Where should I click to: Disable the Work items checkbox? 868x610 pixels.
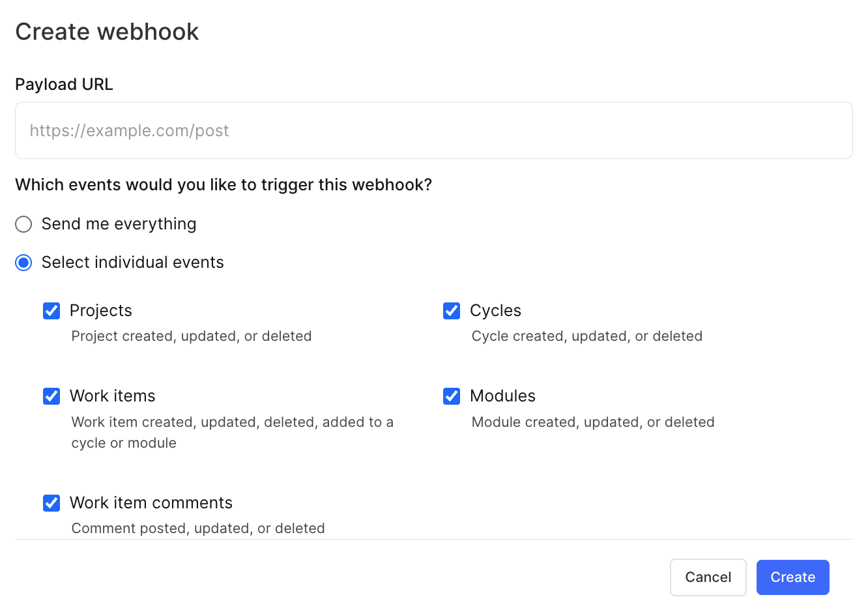[51, 396]
